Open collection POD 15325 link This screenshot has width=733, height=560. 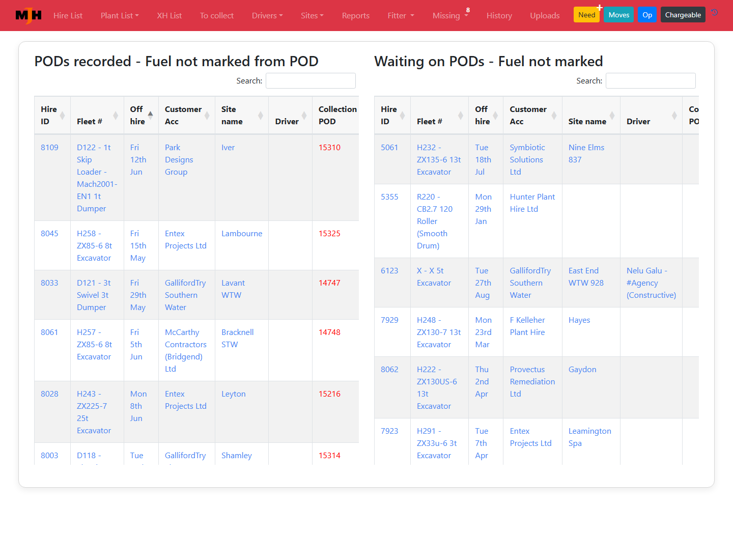pyautogui.click(x=329, y=234)
